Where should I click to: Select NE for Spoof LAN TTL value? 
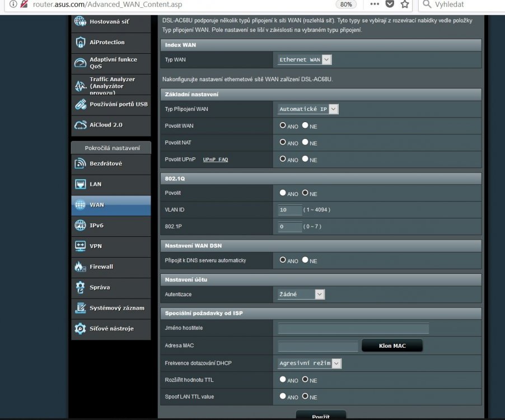pyautogui.click(x=305, y=396)
